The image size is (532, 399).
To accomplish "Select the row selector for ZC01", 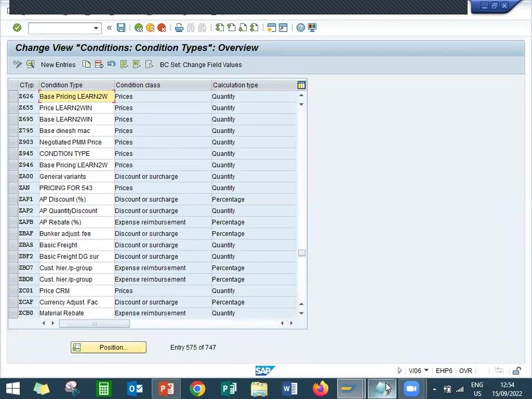I will tap(13, 291).
